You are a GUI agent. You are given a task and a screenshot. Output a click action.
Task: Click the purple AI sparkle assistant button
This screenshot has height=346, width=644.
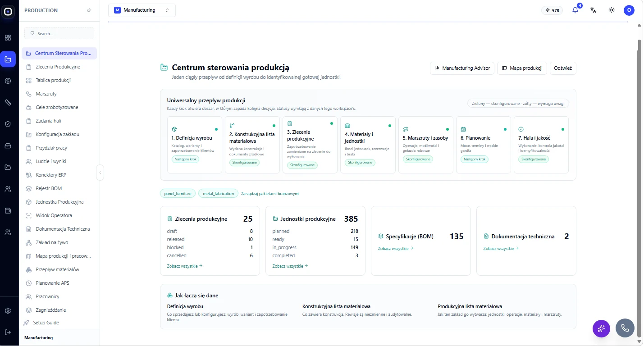pyautogui.click(x=602, y=328)
